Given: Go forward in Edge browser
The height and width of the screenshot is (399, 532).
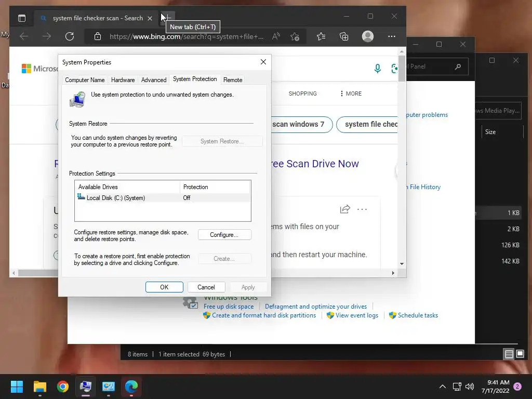Looking at the screenshot, I should [x=47, y=36].
